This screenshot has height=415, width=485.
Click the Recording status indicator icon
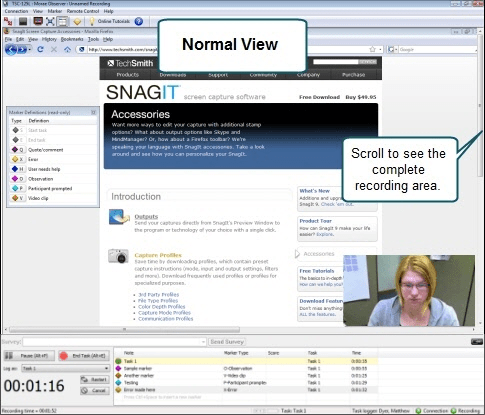click(x=454, y=411)
